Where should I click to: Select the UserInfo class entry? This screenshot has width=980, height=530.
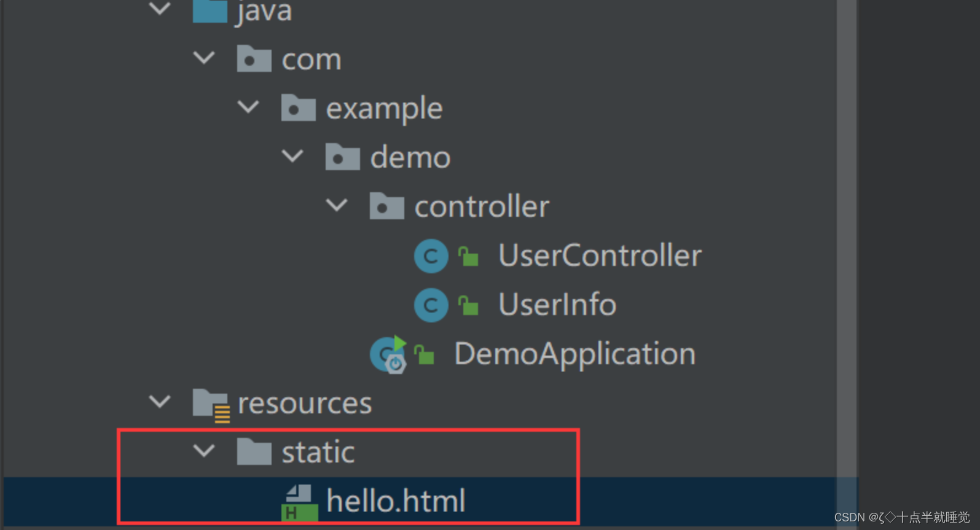tap(557, 305)
